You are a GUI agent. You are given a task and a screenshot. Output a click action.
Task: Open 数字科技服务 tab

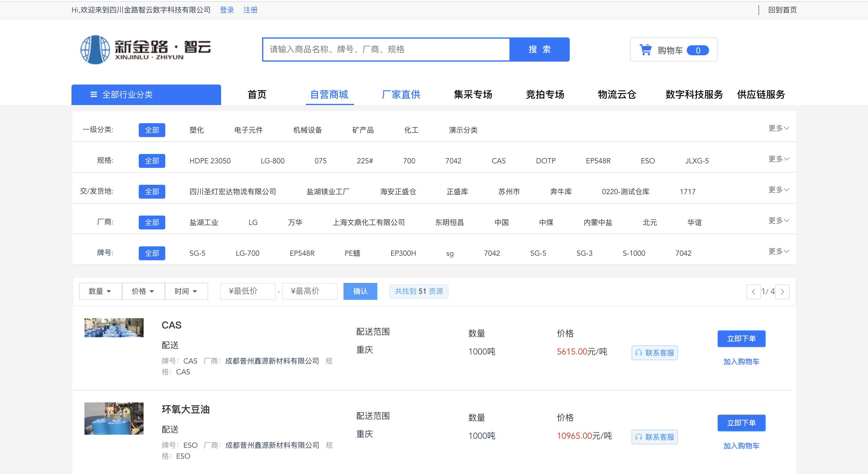coord(694,94)
